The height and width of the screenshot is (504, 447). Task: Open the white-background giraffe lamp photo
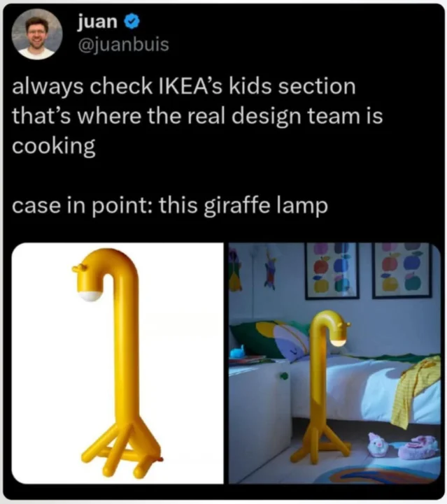coord(118,363)
